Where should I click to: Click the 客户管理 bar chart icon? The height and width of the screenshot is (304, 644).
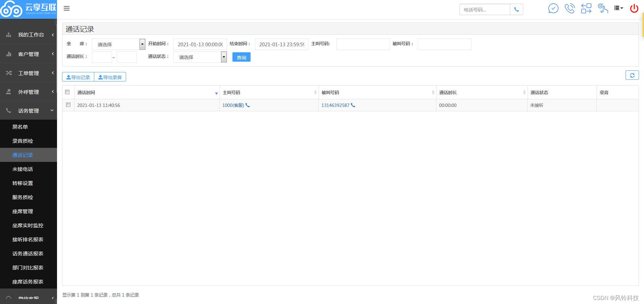[x=9, y=54]
